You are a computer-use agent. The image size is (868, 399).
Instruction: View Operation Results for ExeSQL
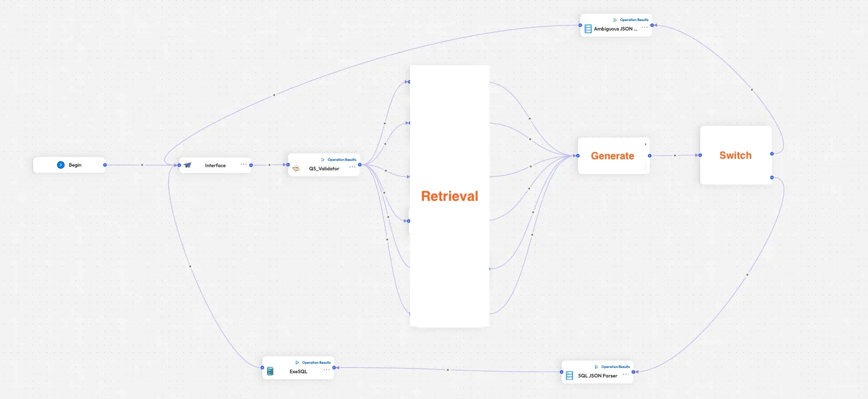pyautogui.click(x=313, y=363)
